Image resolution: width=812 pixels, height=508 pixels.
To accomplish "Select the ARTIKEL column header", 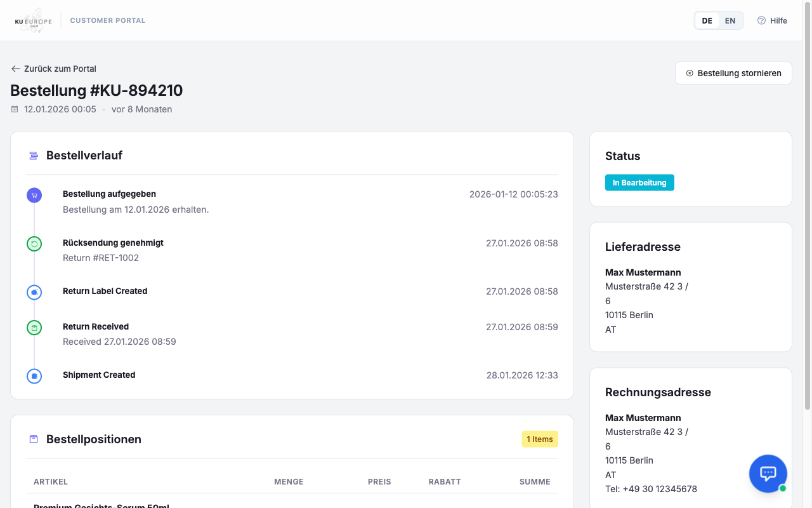I will point(51,481).
